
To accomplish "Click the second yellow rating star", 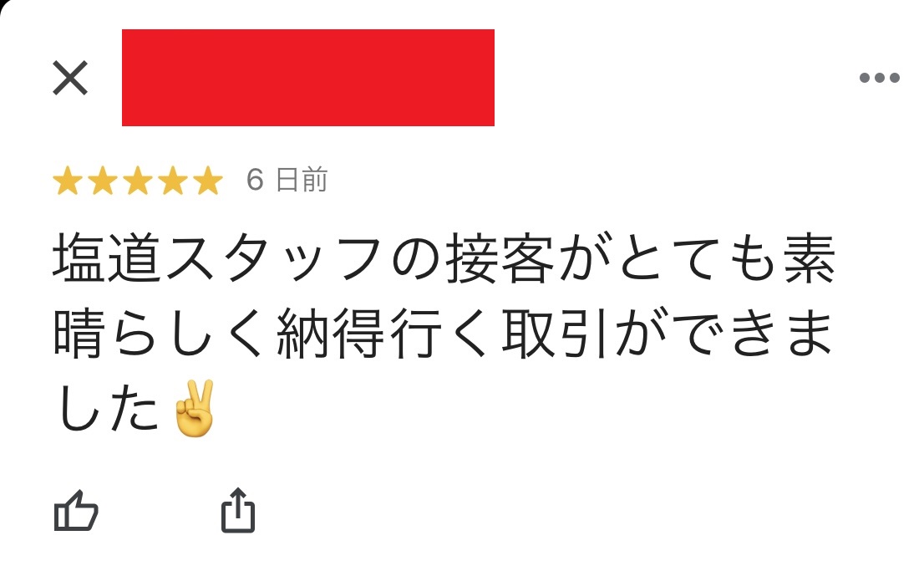I will [103, 181].
